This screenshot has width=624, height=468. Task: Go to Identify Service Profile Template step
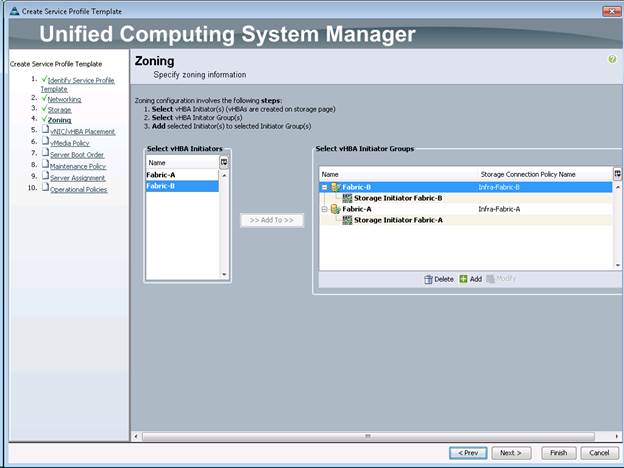click(x=78, y=85)
